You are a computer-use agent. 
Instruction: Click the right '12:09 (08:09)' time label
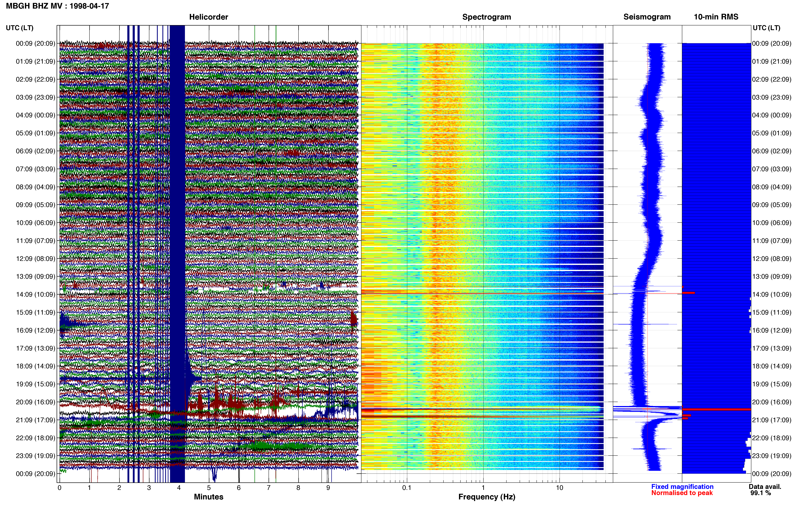click(772, 259)
